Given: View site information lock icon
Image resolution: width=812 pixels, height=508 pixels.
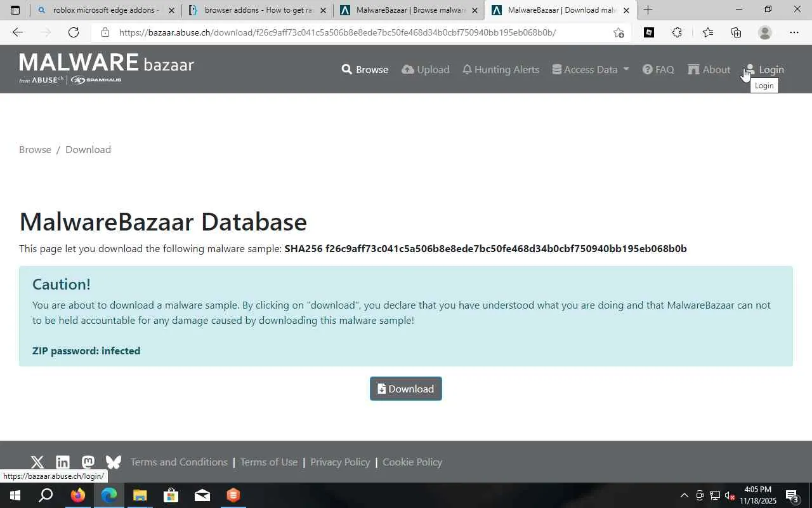Looking at the screenshot, I should 105,32.
